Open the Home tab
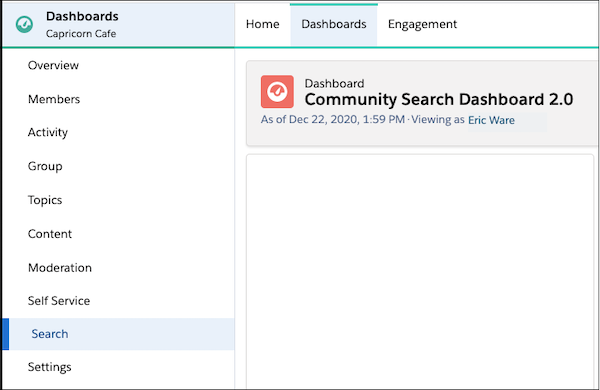The width and height of the screenshot is (600, 390). point(262,24)
